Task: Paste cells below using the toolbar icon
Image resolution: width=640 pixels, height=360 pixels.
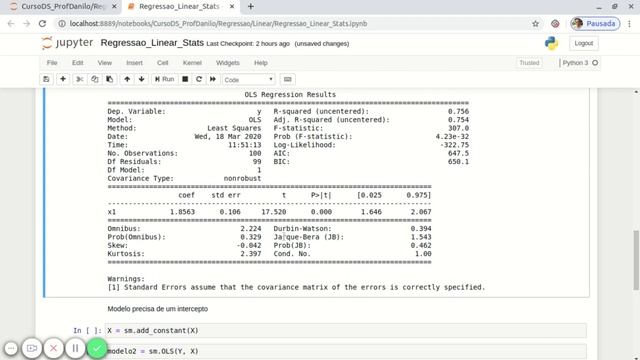Action: tap(109, 79)
